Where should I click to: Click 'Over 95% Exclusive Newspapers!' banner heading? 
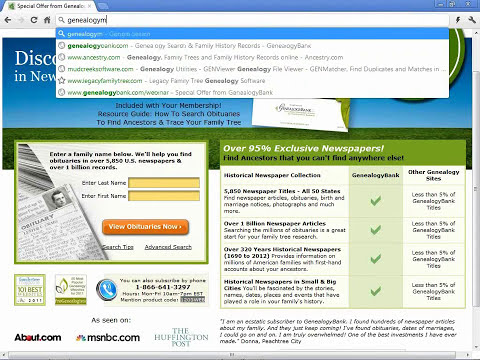coord(303,148)
